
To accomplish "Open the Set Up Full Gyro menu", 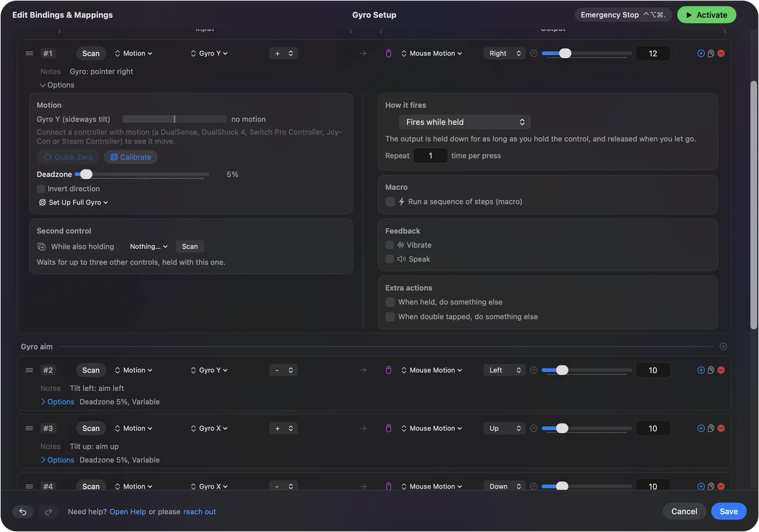I will tap(74, 202).
